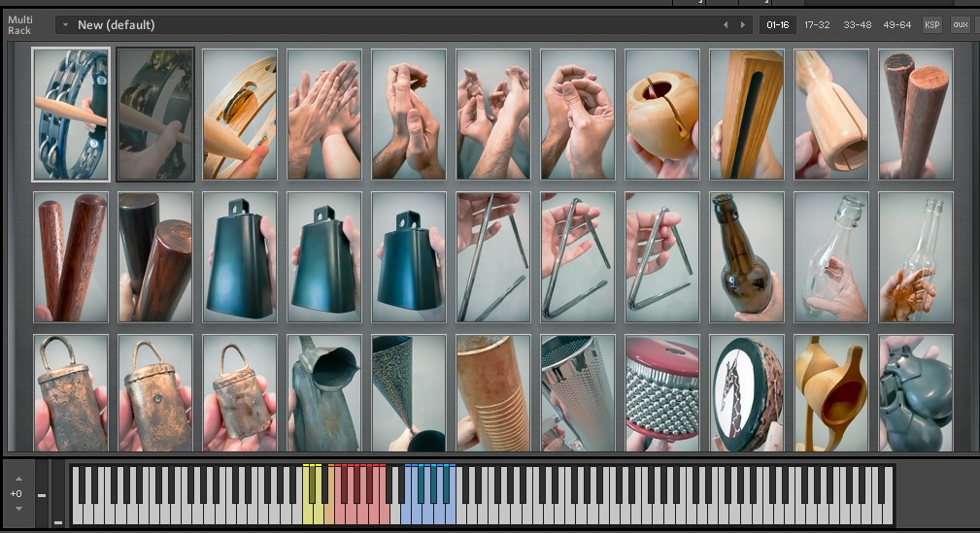Pick the smallest black cowbell
The image size is (980, 533).
[x=409, y=257]
